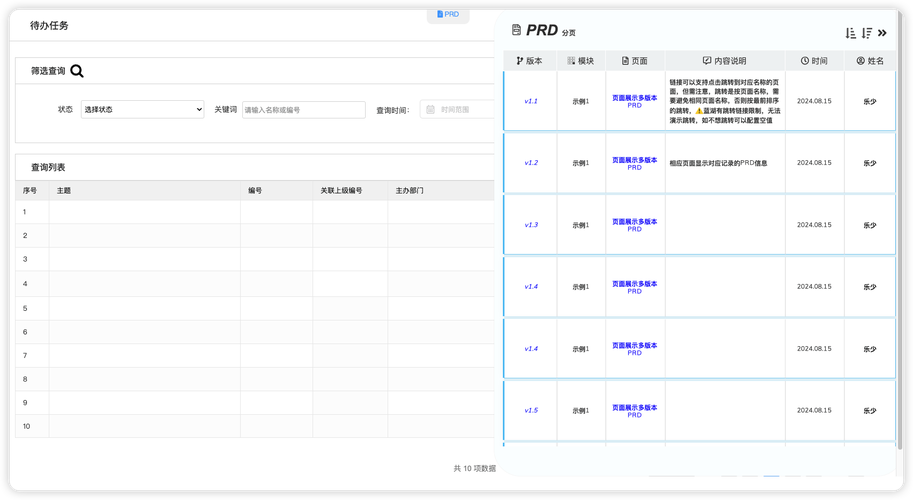Select row number 5 in the query list
The image size is (913, 500).
[255, 308]
